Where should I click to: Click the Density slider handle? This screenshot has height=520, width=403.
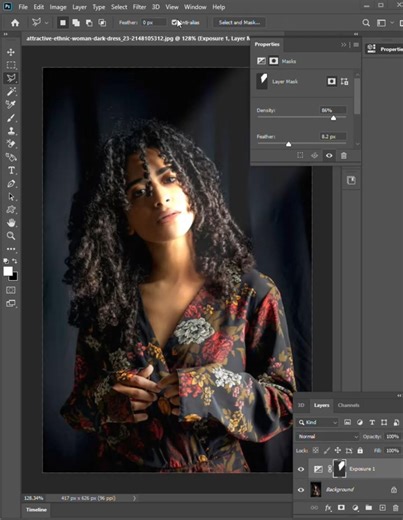point(333,118)
